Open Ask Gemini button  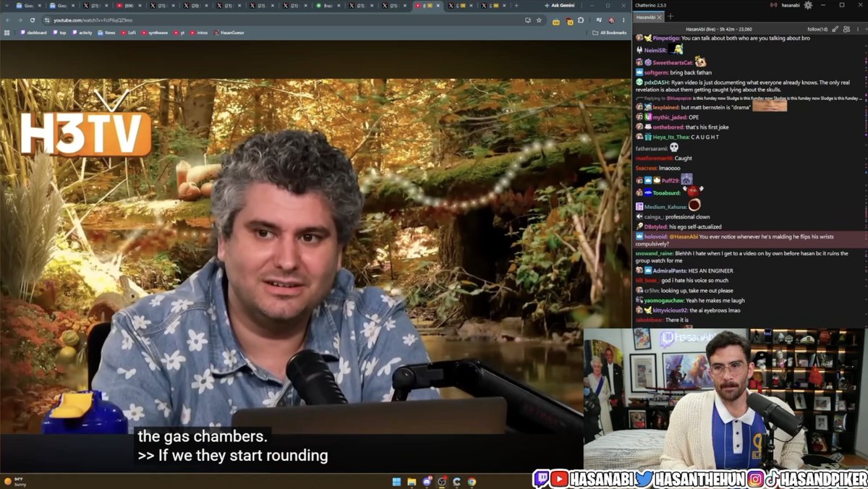561,5
